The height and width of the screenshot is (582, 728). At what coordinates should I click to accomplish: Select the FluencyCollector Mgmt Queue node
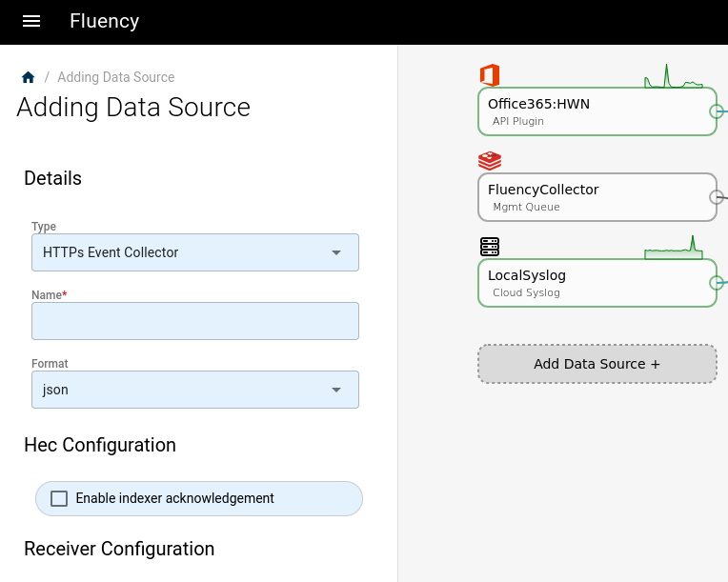(597, 197)
